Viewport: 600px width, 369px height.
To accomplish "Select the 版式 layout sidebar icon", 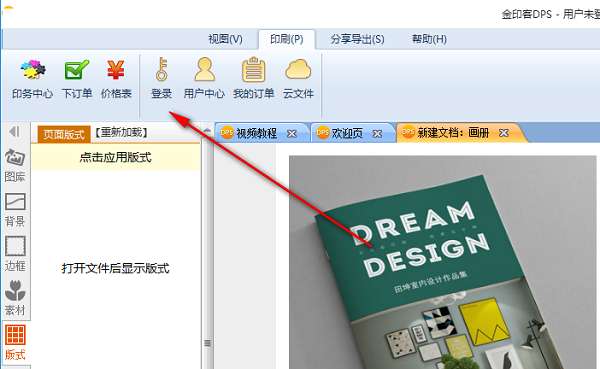I will (x=15, y=343).
